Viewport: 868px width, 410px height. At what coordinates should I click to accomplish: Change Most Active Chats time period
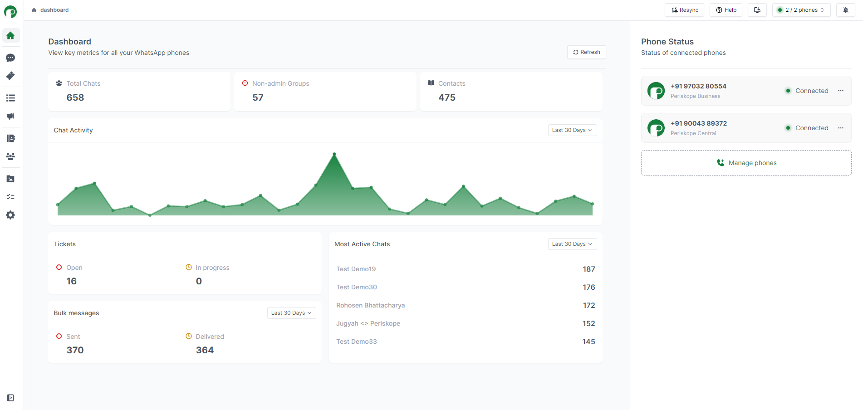tap(572, 244)
